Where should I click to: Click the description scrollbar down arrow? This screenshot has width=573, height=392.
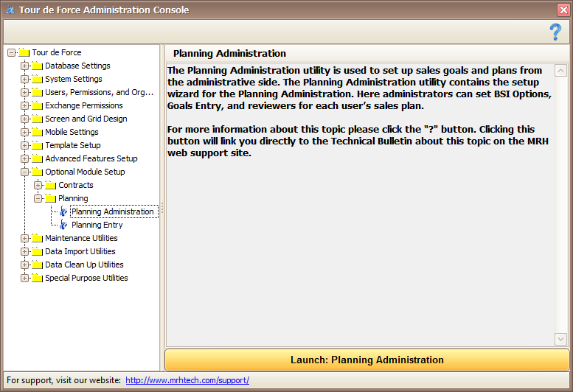coord(560,339)
